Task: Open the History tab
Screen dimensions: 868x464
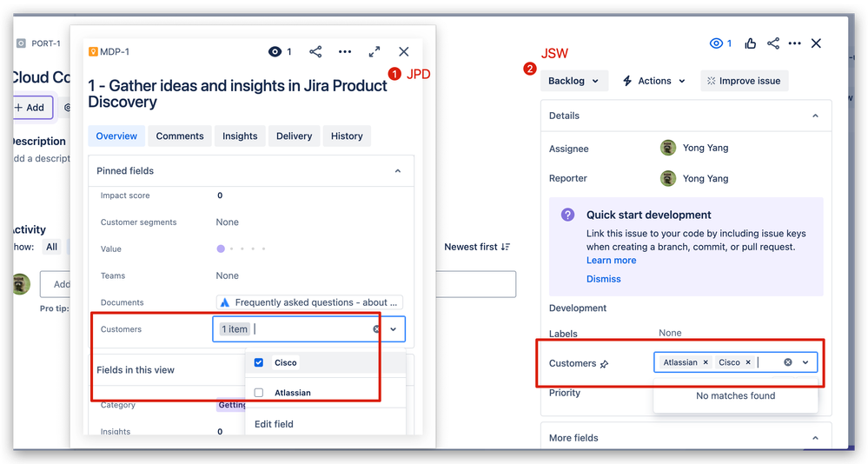Action: pos(347,136)
